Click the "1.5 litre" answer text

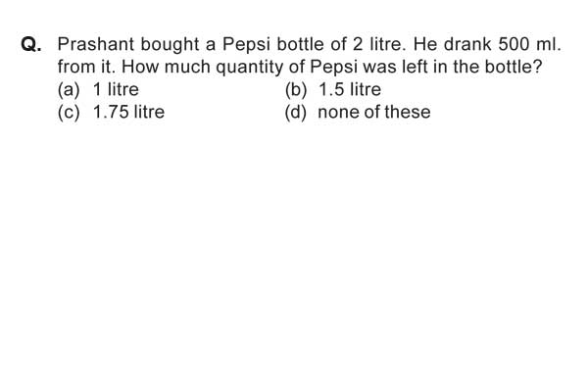tap(350, 90)
